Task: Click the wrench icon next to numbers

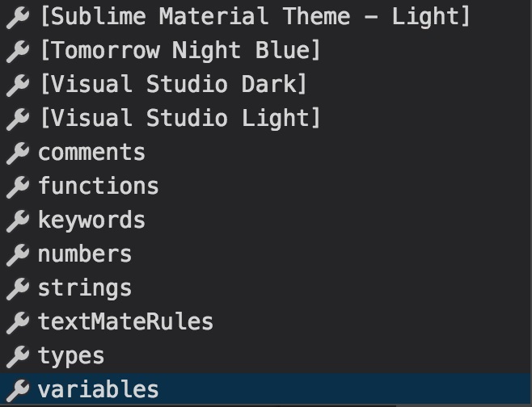Action: (x=18, y=255)
